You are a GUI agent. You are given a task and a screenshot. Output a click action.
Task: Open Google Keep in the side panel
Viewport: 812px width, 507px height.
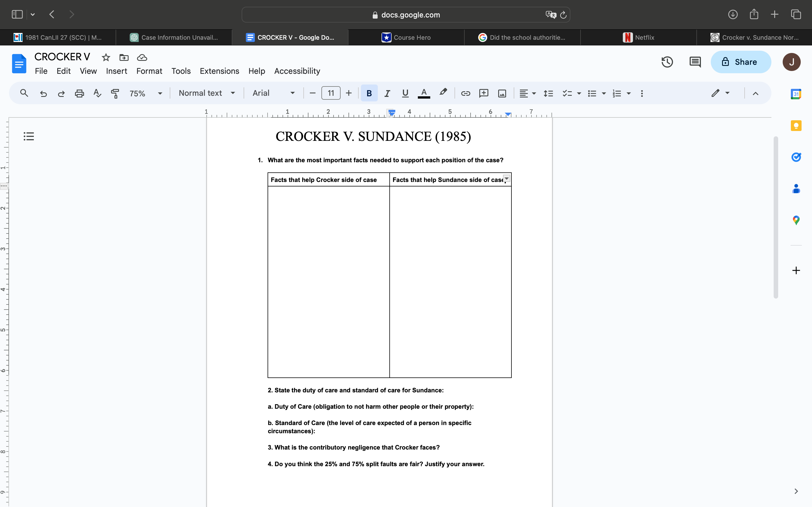click(x=796, y=126)
